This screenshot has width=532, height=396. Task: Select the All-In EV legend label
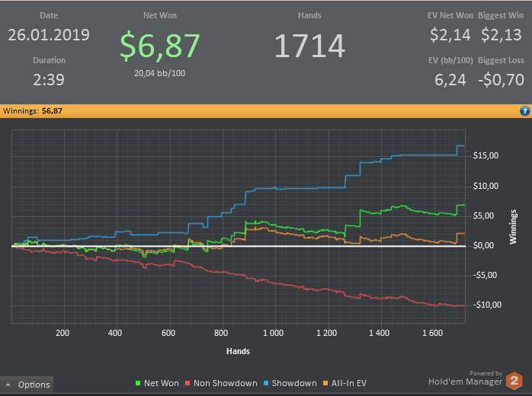click(x=349, y=383)
